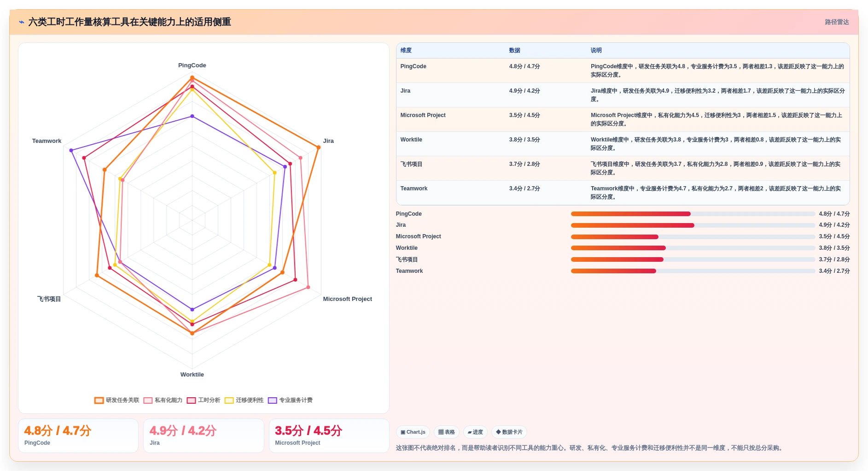Select the Teamwork table row name

(x=414, y=188)
